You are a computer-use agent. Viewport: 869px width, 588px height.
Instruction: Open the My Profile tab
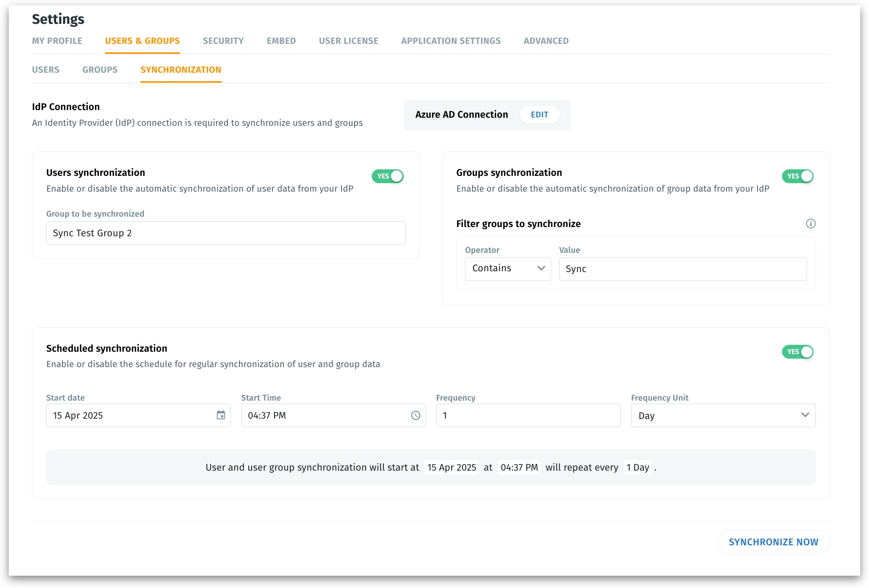pyautogui.click(x=57, y=41)
